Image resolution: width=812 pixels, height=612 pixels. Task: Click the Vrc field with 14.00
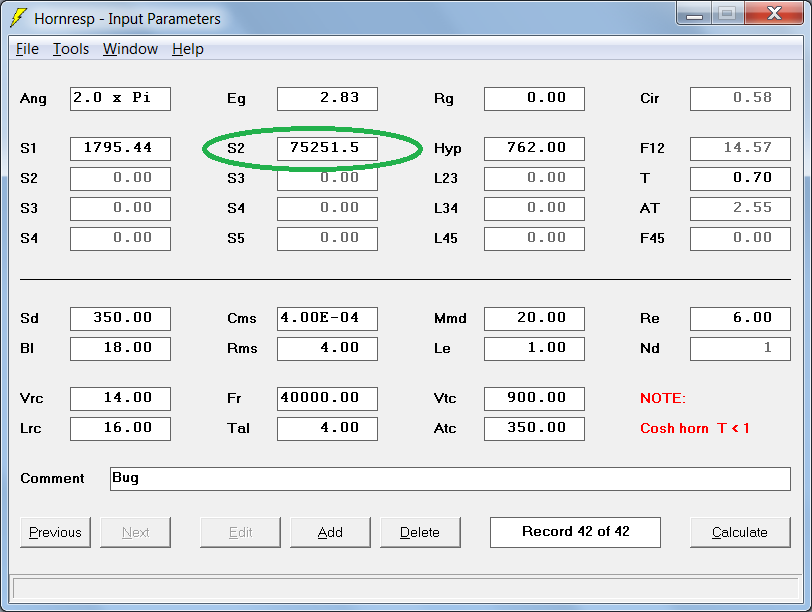120,399
